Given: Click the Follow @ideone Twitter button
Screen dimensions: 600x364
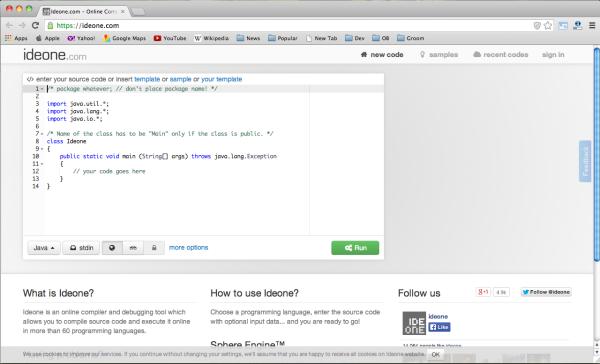Looking at the screenshot, I should pyautogui.click(x=546, y=292).
